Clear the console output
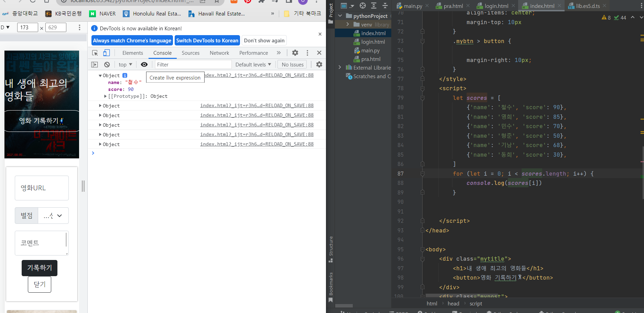Viewport: 644px width, 313px height. pyautogui.click(x=107, y=64)
